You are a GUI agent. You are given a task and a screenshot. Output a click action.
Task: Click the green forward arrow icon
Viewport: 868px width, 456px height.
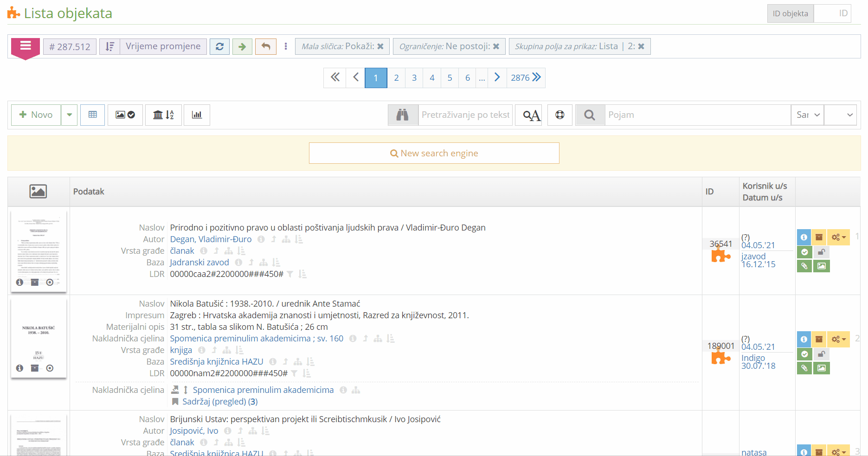tap(242, 46)
